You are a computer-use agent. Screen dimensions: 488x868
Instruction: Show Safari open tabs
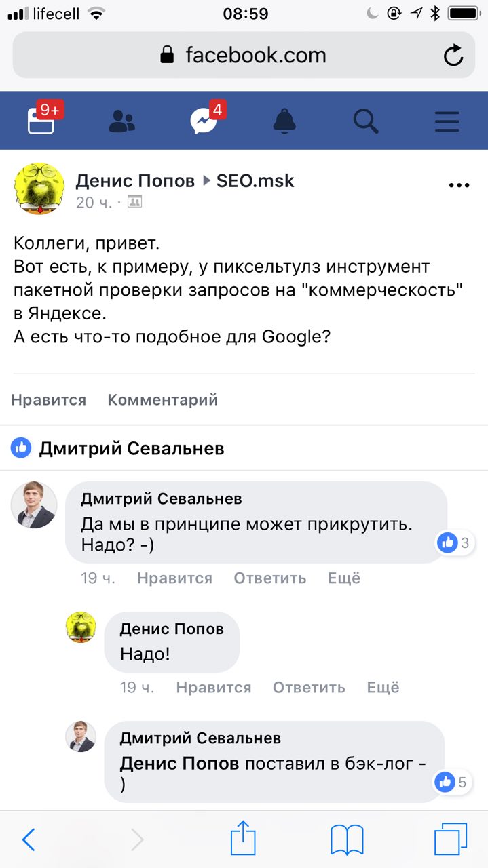[451, 840]
